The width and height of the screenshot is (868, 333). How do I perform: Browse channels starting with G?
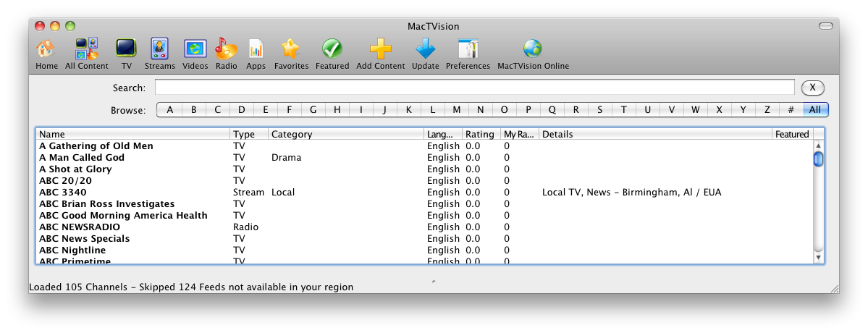[313, 110]
